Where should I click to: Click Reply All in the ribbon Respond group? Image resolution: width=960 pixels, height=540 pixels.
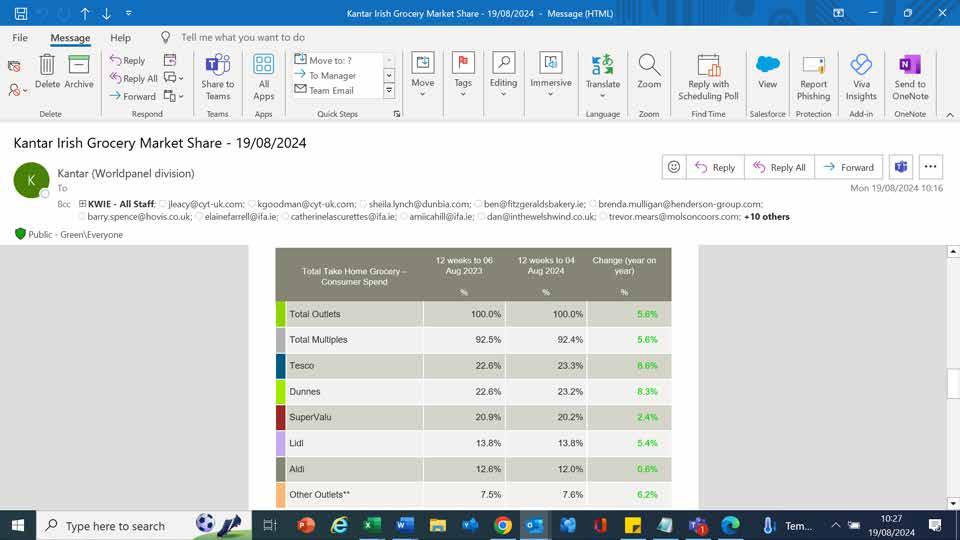click(133, 78)
